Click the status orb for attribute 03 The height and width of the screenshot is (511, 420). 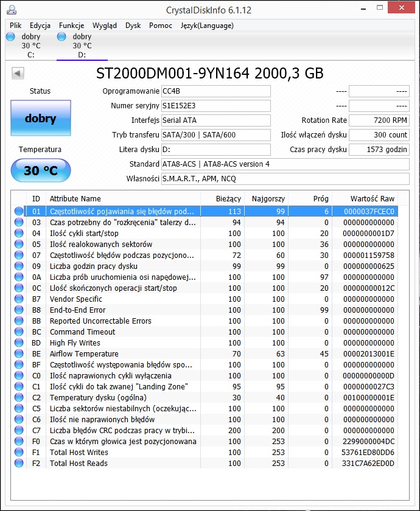click(x=19, y=222)
